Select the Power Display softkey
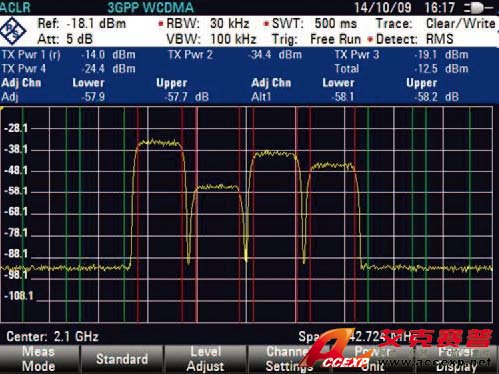Viewport: 499px width, 374px height. (x=457, y=359)
